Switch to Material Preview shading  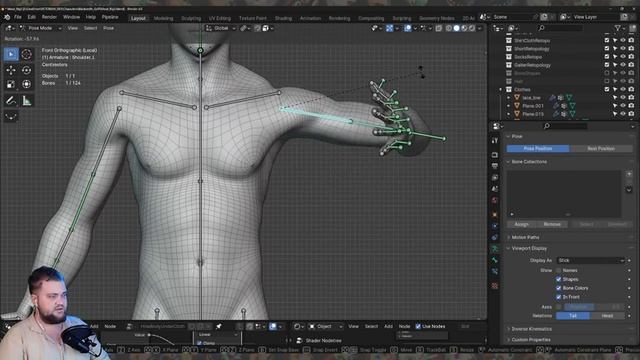coord(464,28)
